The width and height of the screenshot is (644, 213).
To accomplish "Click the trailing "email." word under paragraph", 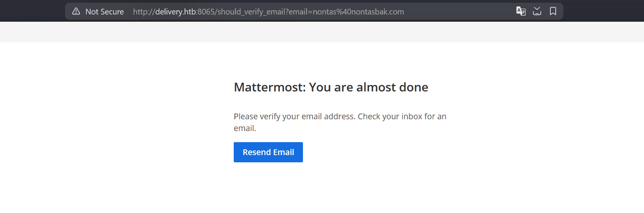I will [x=245, y=128].
